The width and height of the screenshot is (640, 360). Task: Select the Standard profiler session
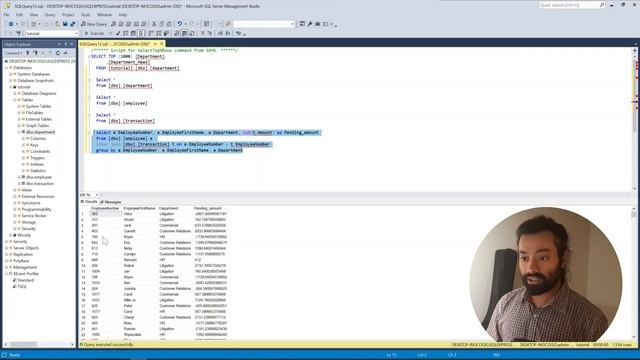coord(25,280)
